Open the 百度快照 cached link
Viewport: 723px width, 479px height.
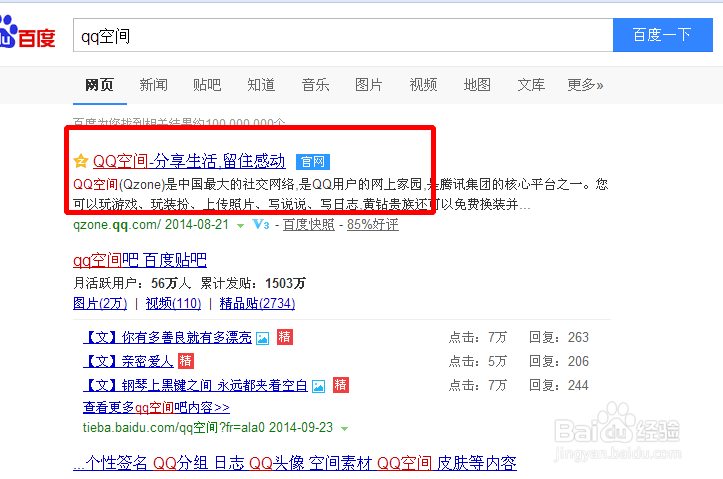click(308, 225)
